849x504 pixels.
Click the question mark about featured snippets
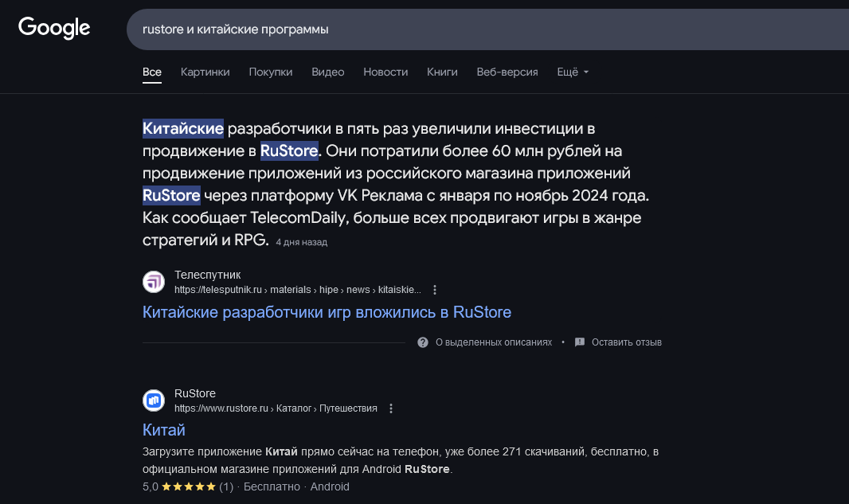tap(423, 342)
